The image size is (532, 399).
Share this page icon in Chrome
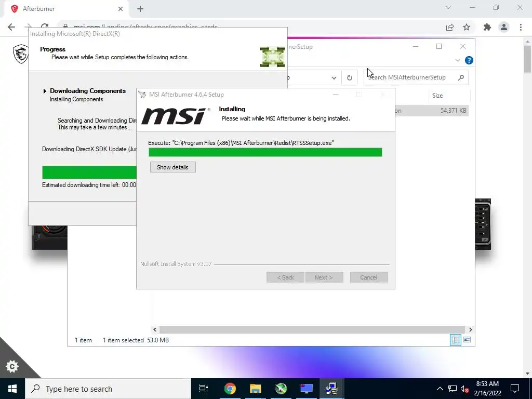point(450,27)
